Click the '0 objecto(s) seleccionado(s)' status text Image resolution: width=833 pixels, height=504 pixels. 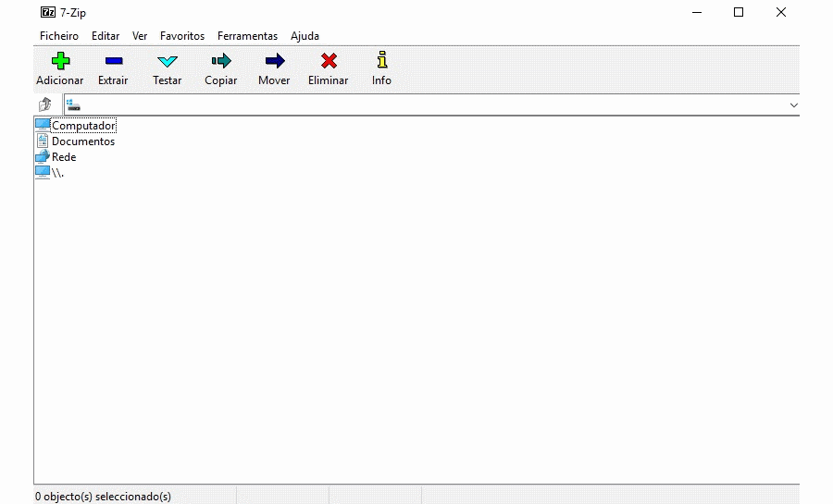(x=103, y=497)
